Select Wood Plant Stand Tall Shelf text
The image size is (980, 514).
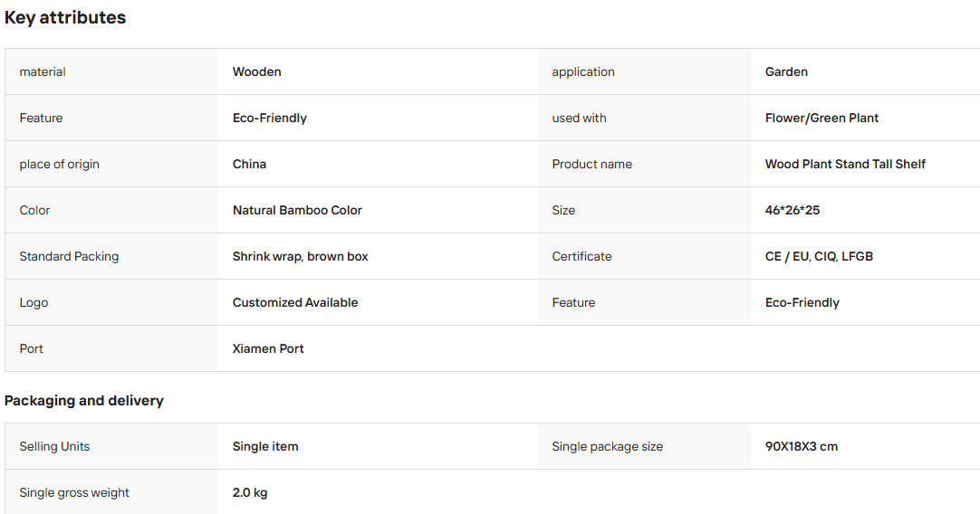coord(845,165)
